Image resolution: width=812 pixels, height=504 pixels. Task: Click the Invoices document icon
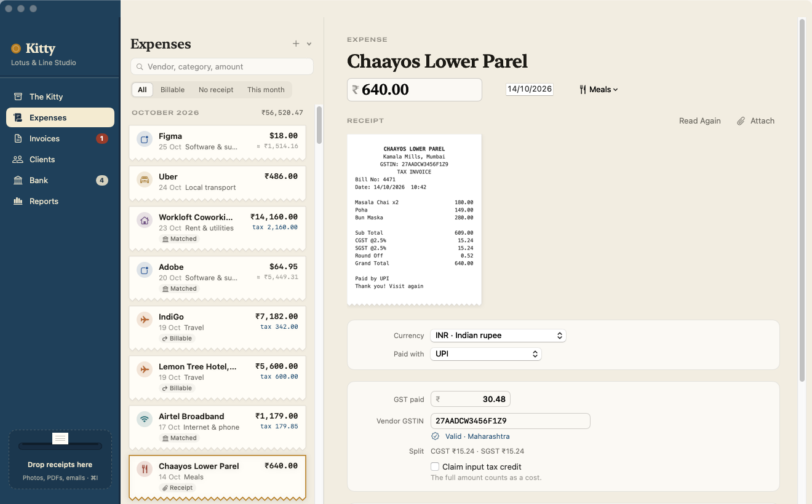pos(18,138)
